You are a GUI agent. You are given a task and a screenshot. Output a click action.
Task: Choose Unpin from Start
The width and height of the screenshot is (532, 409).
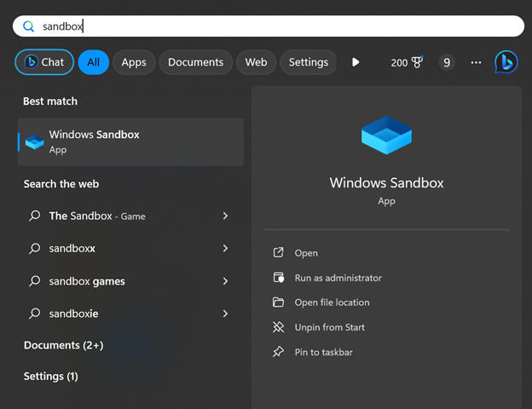(329, 327)
